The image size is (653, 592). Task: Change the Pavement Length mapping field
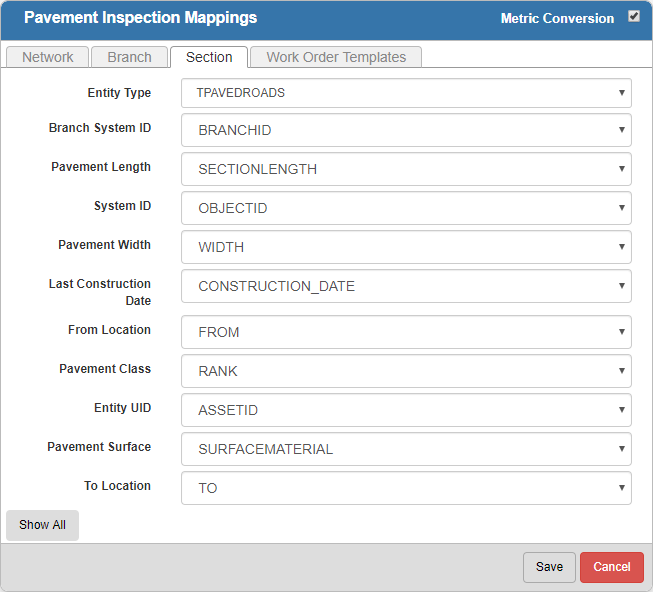point(406,169)
